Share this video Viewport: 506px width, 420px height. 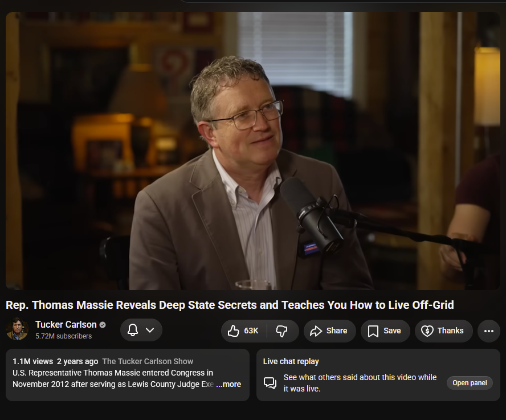(329, 331)
